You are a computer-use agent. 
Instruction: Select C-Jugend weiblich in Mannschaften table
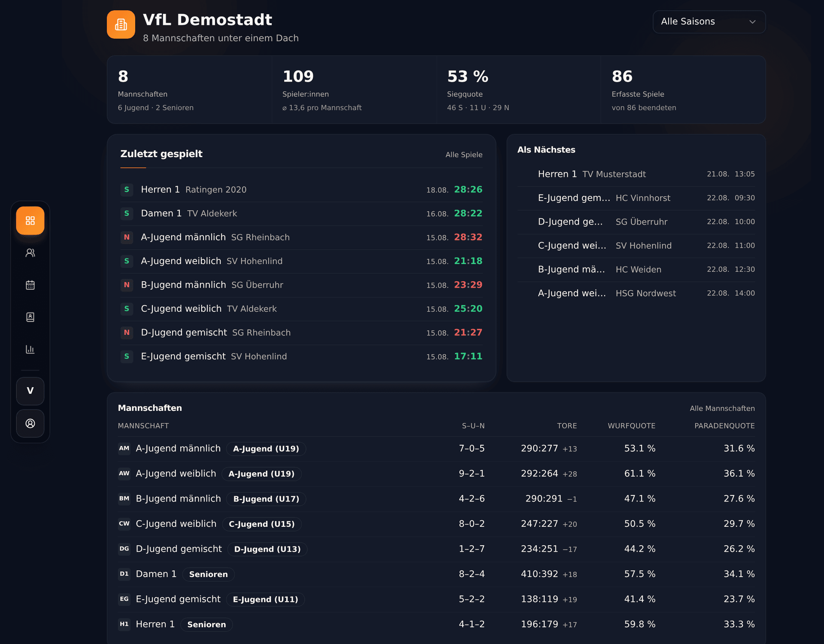436,524
